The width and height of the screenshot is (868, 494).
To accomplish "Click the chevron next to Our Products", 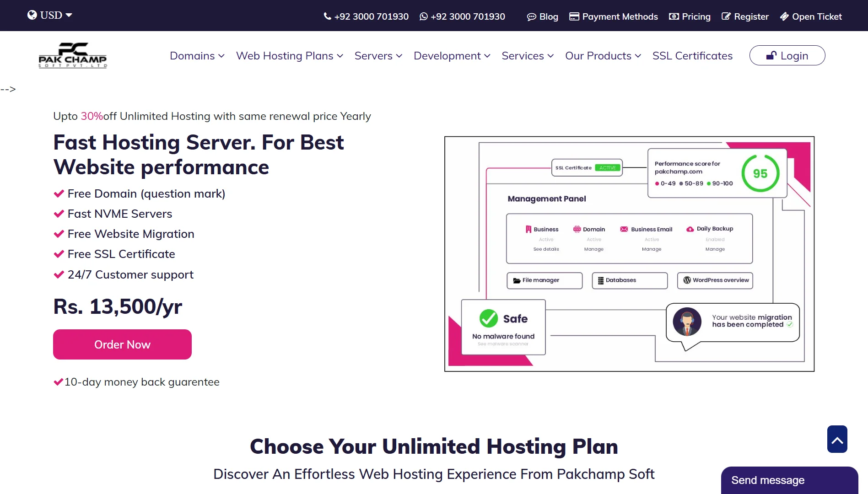I will click(638, 56).
